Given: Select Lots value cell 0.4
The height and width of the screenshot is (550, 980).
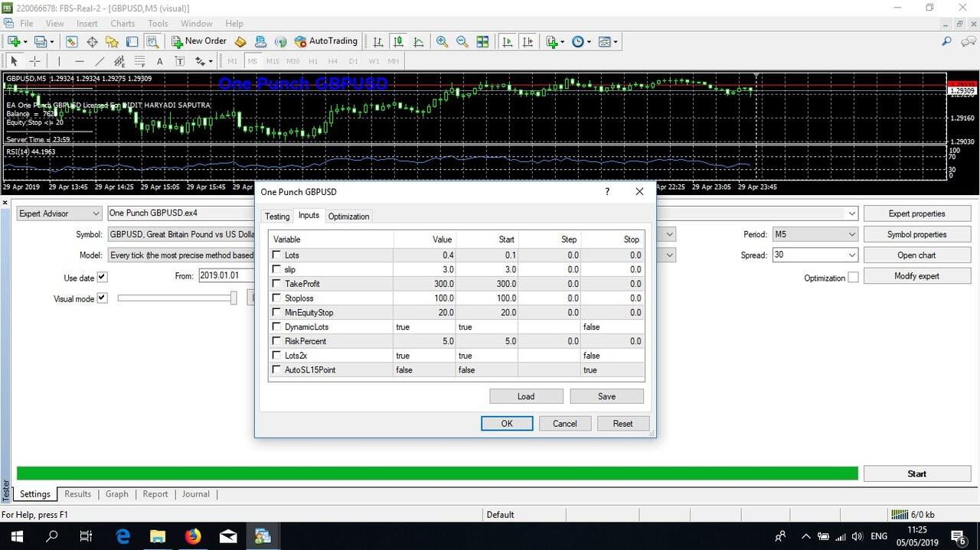Looking at the screenshot, I should tap(424, 255).
